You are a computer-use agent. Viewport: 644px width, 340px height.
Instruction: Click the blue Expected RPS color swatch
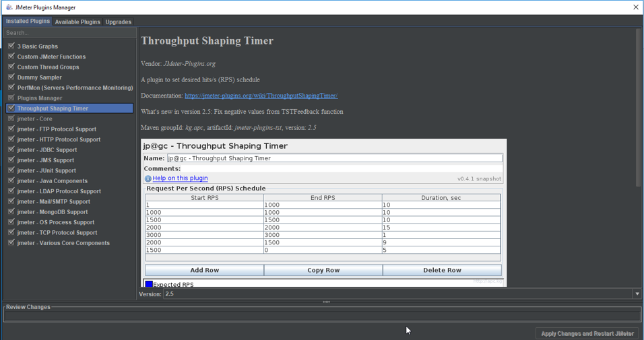[149, 283]
